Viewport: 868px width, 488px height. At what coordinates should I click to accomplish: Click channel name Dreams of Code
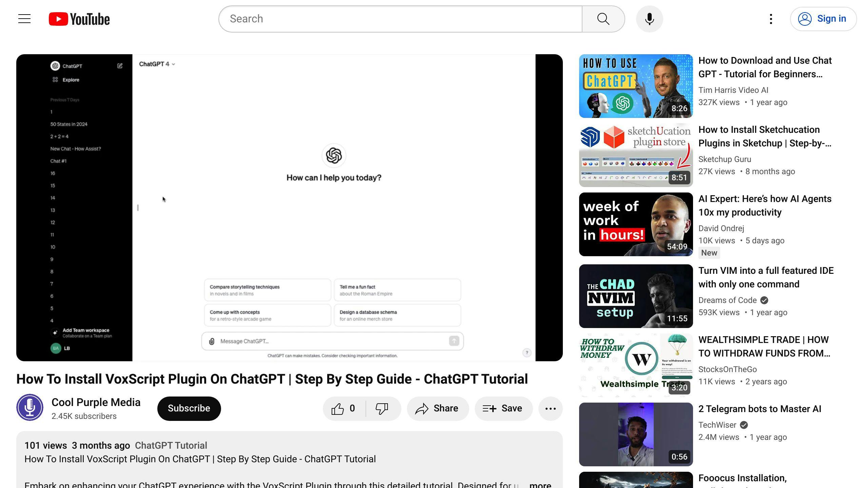[727, 300]
